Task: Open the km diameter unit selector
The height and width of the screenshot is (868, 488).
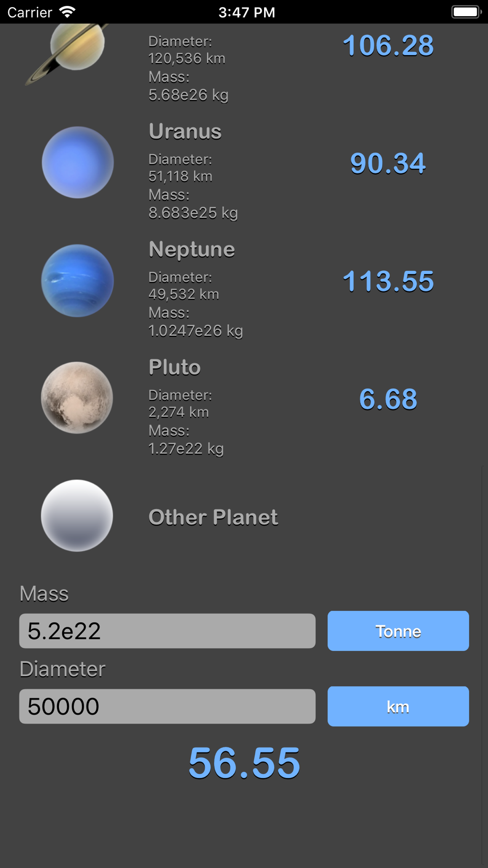Action: pos(398,706)
